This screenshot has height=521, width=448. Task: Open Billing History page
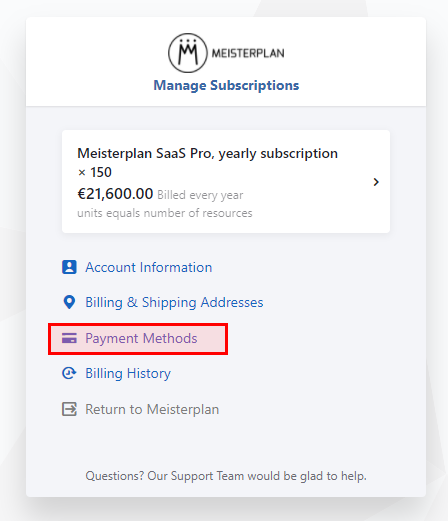[128, 374]
